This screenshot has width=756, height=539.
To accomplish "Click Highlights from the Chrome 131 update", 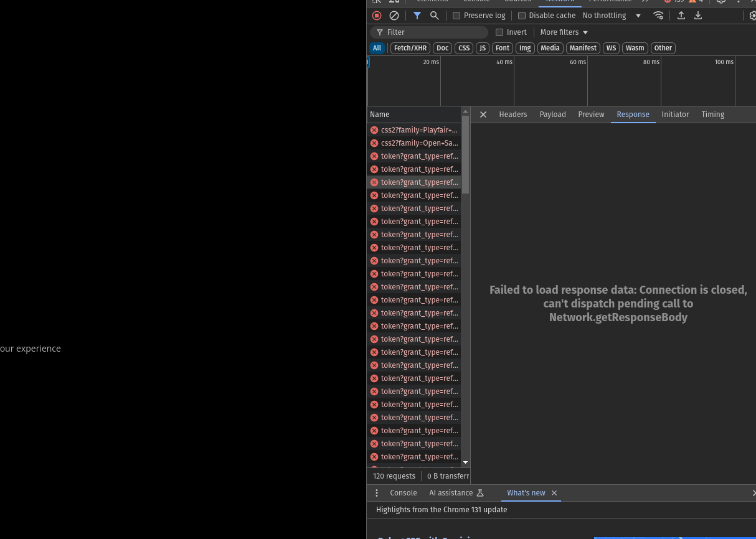I will tap(442, 510).
